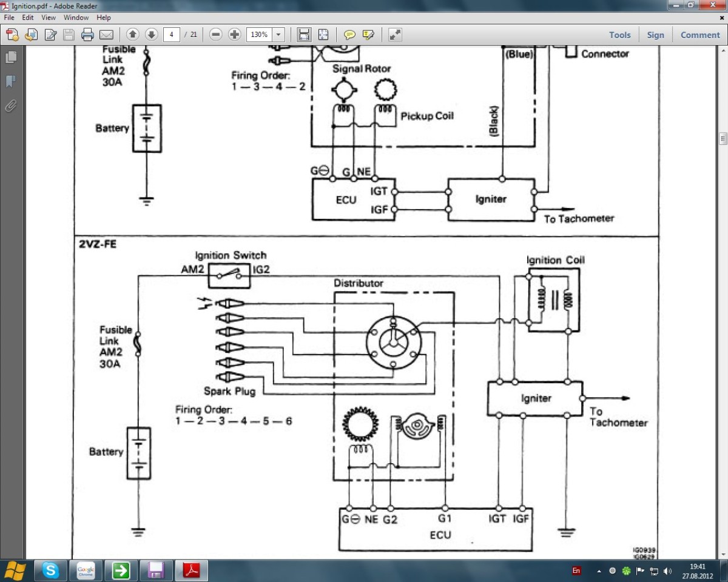Viewport: 728px width, 582px height.
Task: Click the Print file icon
Action: 87,35
